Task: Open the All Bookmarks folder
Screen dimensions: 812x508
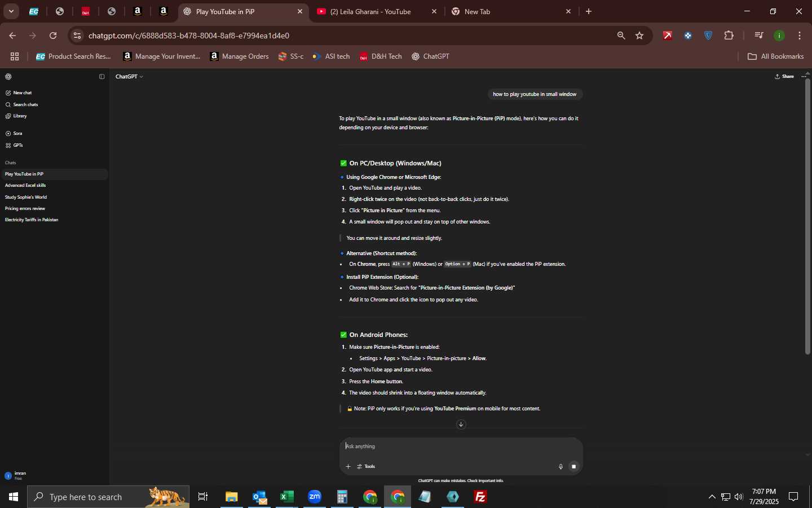Action: click(x=776, y=56)
